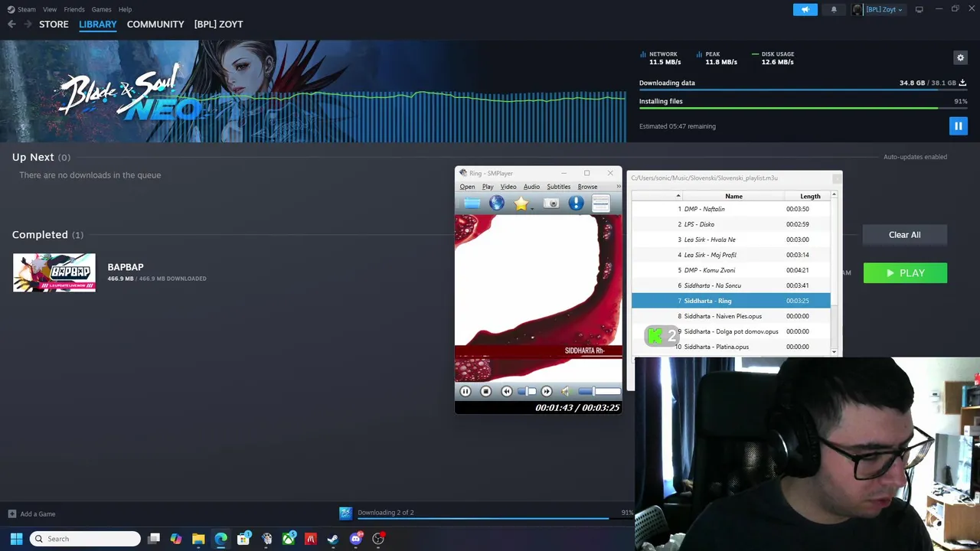The image size is (980, 551).
Task: Click the Windows taskbar Search box
Action: [85, 539]
